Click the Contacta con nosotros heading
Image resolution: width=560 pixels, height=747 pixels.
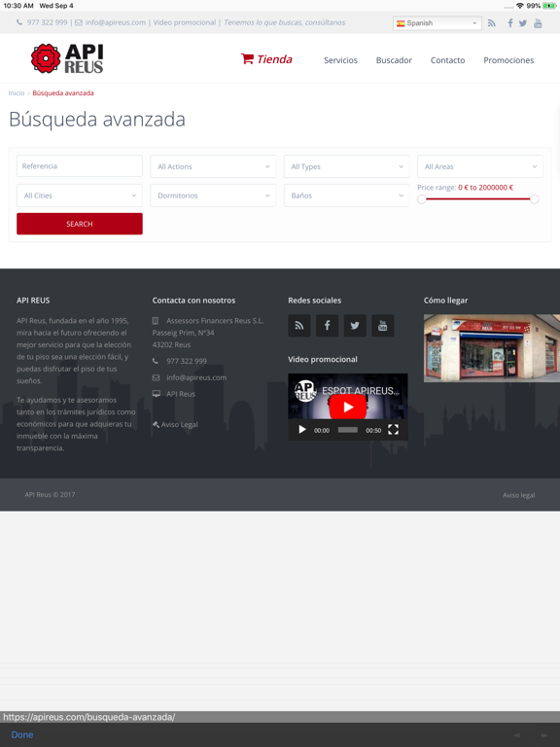[x=193, y=301]
